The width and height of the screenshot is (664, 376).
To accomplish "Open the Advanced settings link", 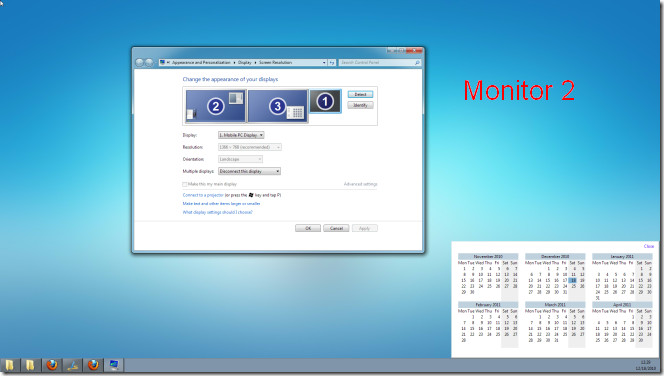I will [x=360, y=184].
